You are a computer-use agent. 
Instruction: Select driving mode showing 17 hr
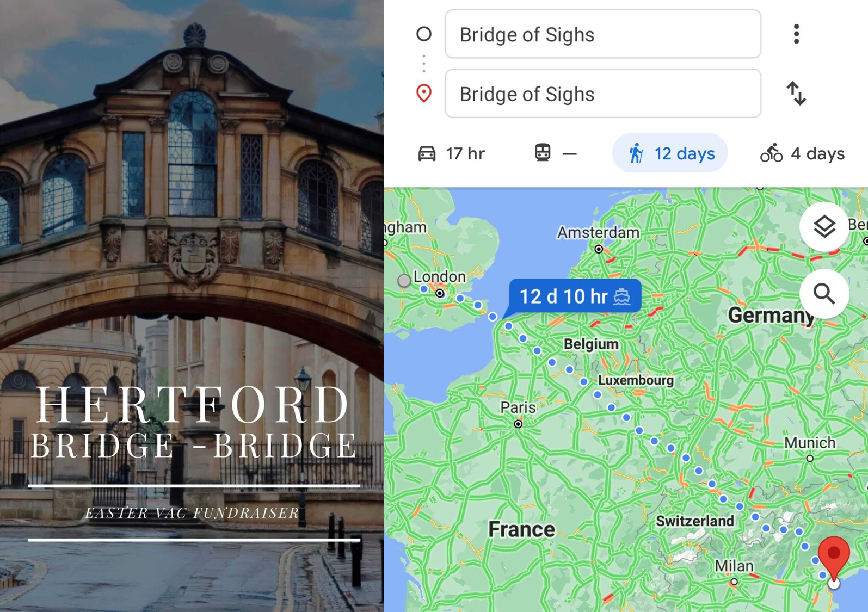point(451,153)
